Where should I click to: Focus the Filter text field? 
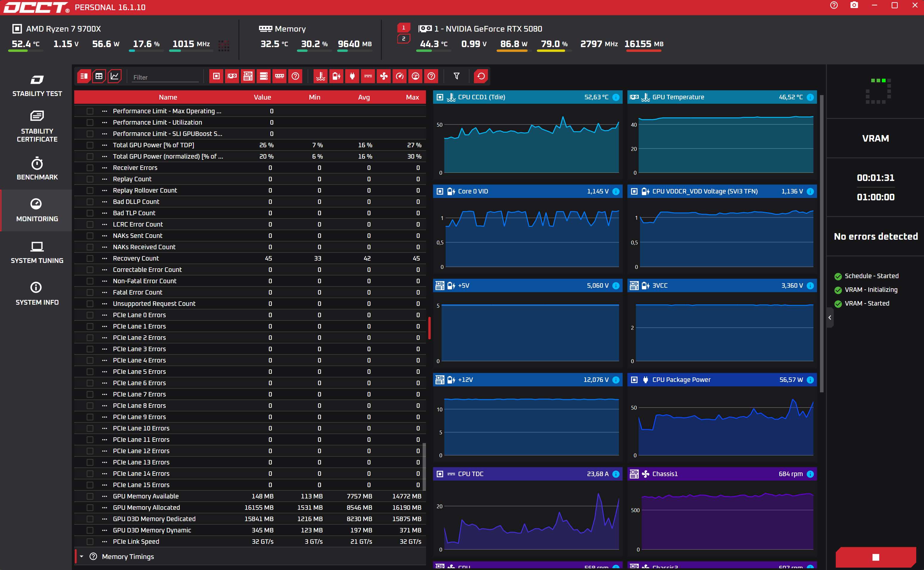pos(165,77)
